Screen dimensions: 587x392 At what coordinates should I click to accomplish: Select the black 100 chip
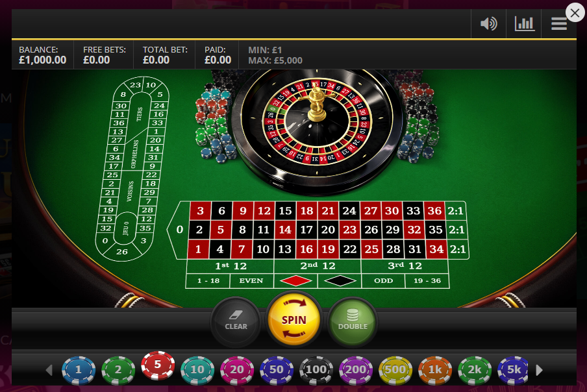[x=316, y=370]
